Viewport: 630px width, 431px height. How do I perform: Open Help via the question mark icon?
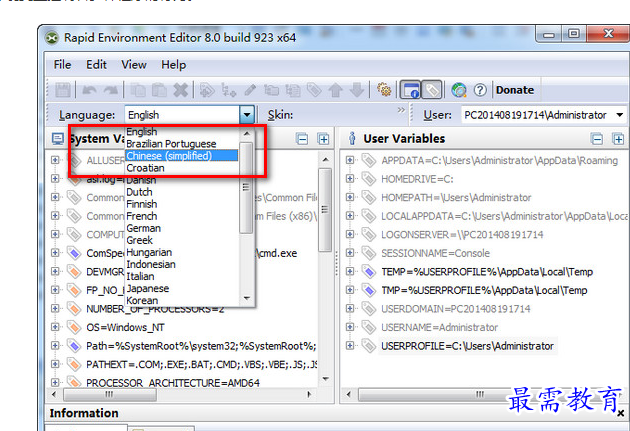[x=480, y=90]
